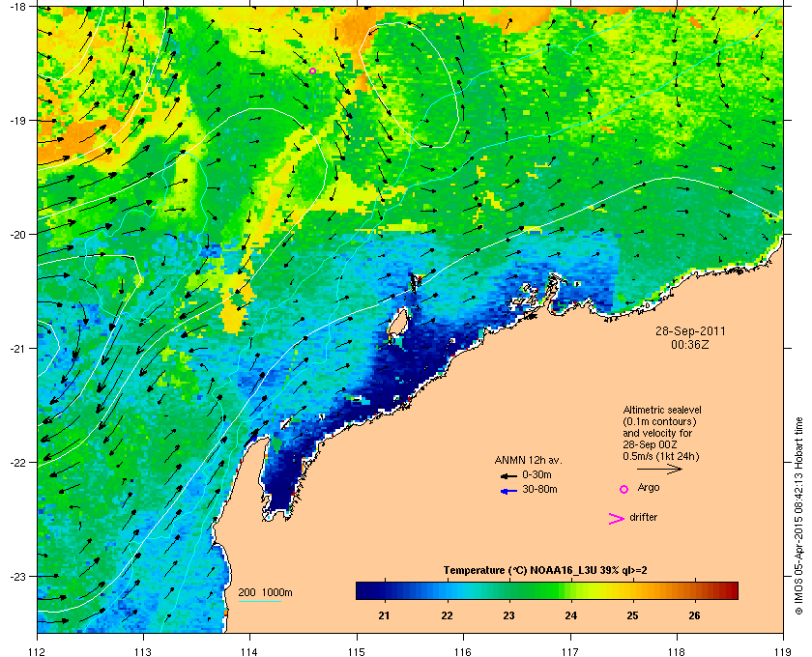Click the magenta Argo float marker on the map
This screenshot has height=657, width=812.
[312, 71]
